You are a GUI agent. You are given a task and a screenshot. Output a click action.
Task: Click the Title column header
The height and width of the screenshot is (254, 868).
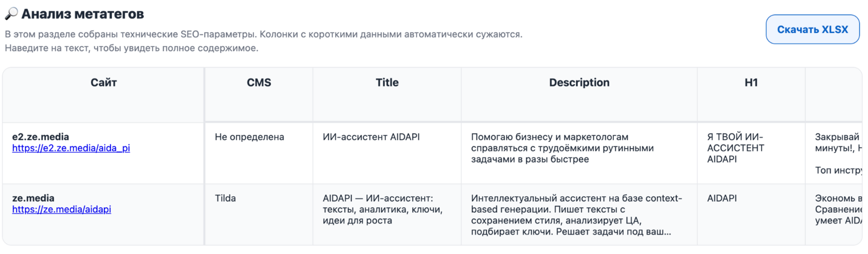387,83
